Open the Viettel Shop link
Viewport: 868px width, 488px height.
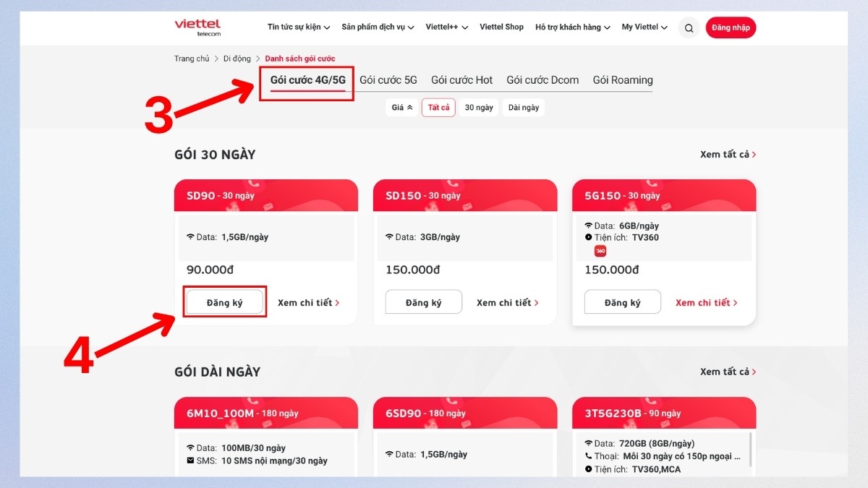click(x=502, y=27)
